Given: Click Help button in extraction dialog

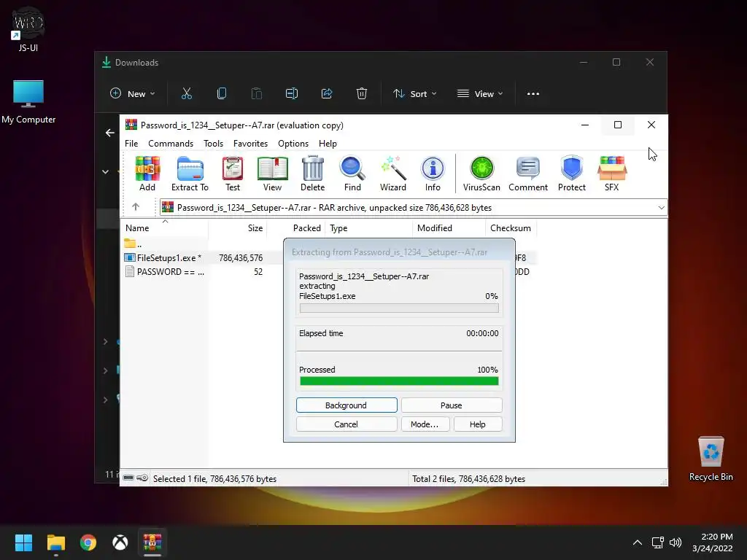Looking at the screenshot, I should (478, 424).
